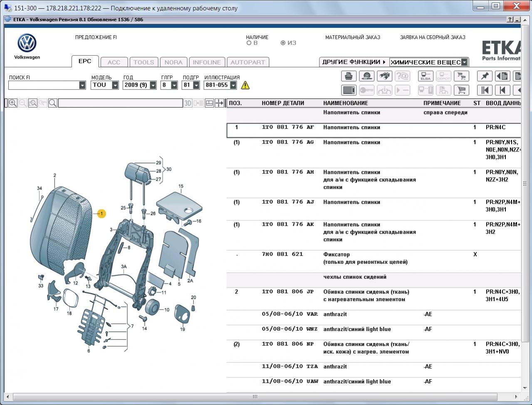The image size is (532, 405).
Task: Select color row 05/08-06/10 VAR anthrazit
Action: pos(374,318)
